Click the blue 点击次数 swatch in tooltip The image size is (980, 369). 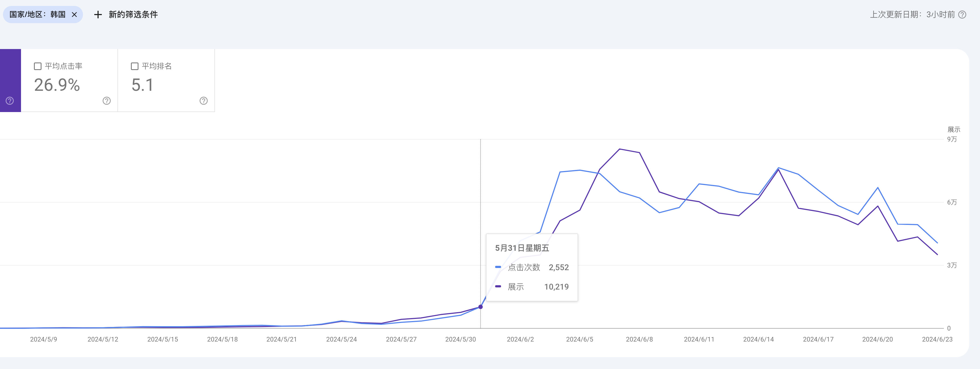click(x=498, y=267)
